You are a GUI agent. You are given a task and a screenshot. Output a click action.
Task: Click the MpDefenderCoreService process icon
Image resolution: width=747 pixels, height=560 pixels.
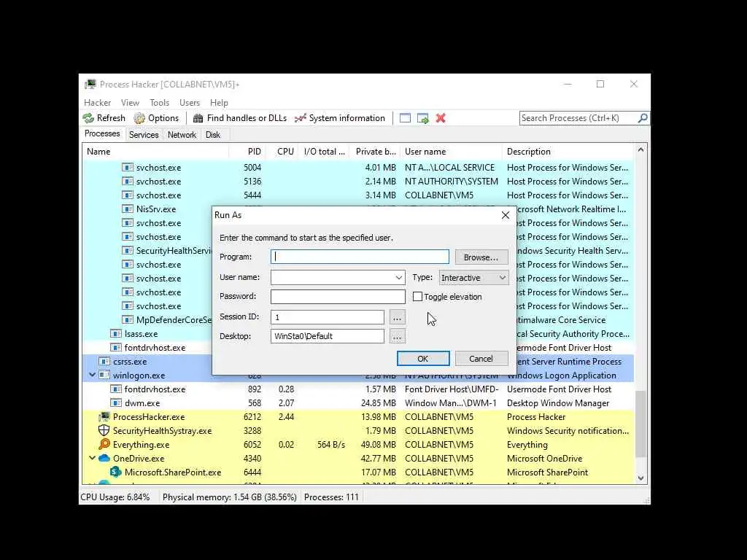coord(127,320)
